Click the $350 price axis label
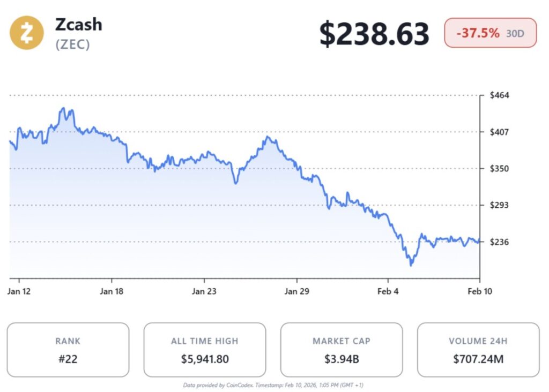Image resolution: width=549 pixels, height=392 pixels. [x=500, y=168]
